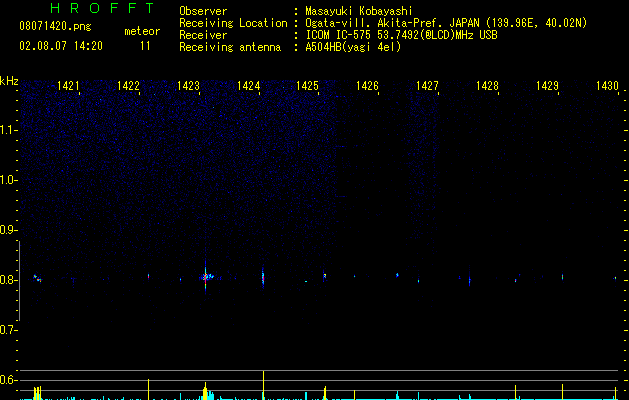Click the 1430 time axis label

[607, 86]
